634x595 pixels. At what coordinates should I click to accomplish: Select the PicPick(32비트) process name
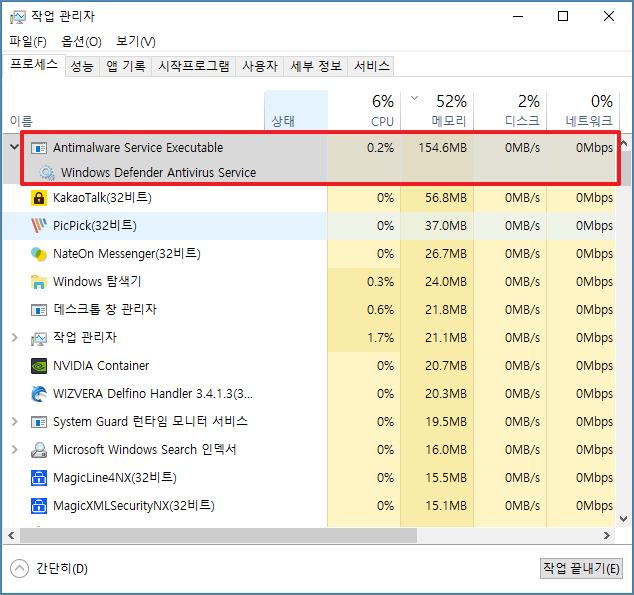coord(95,226)
